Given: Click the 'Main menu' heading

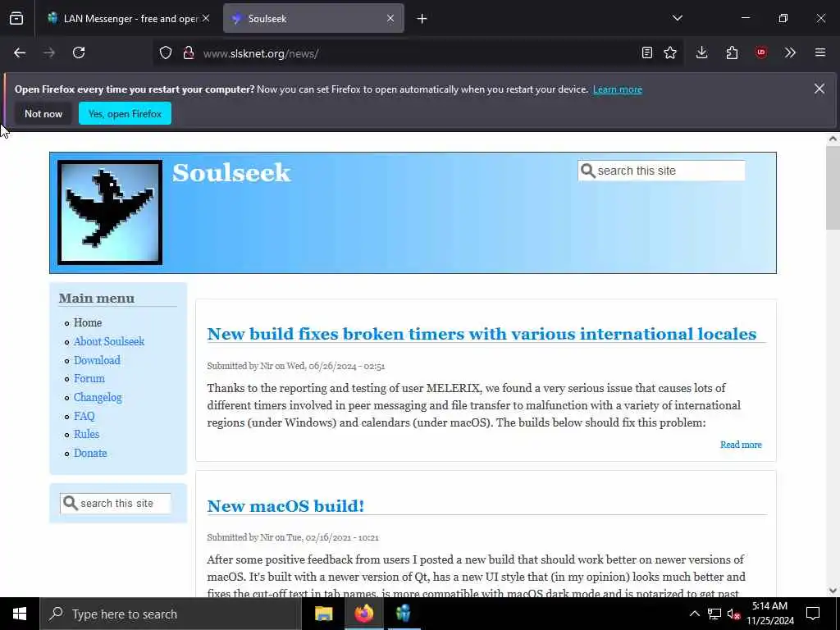Looking at the screenshot, I should 97,298.
